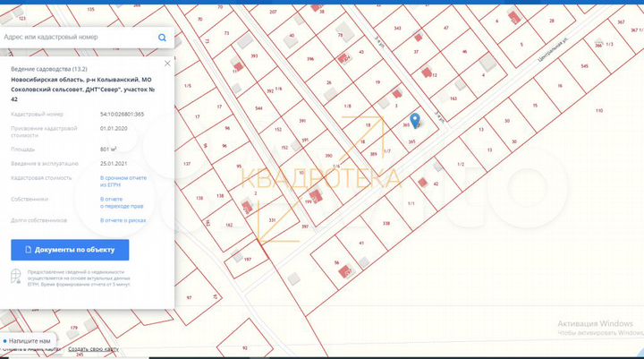644x359 pixels.
Task: Click the Ведение садоводства (13.2) heading
Action: [49, 69]
